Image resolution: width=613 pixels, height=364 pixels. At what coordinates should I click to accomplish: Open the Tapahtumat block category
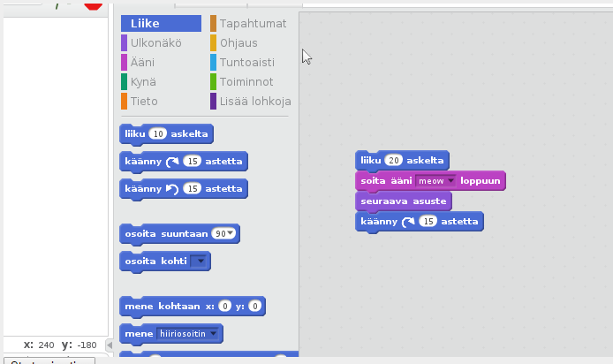tap(251, 24)
